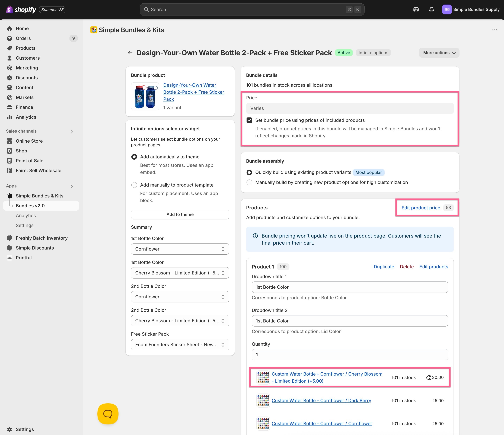Open Simple Bundles & Kits app menu item

(x=39, y=196)
